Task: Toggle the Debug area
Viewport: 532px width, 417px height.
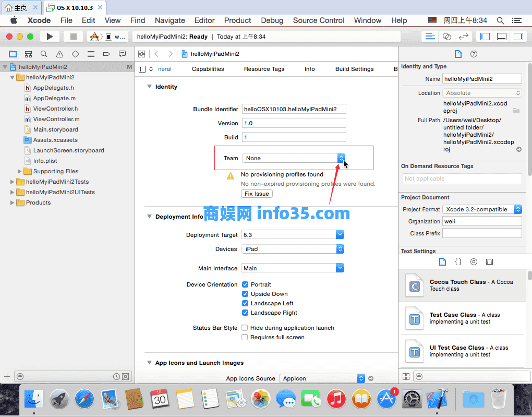Action: tap(502, 37)
